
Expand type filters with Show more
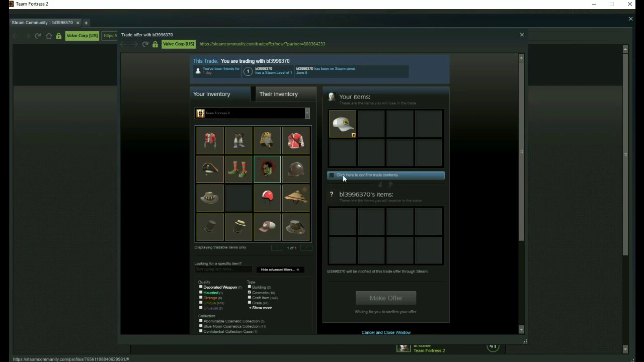[261, 308]
